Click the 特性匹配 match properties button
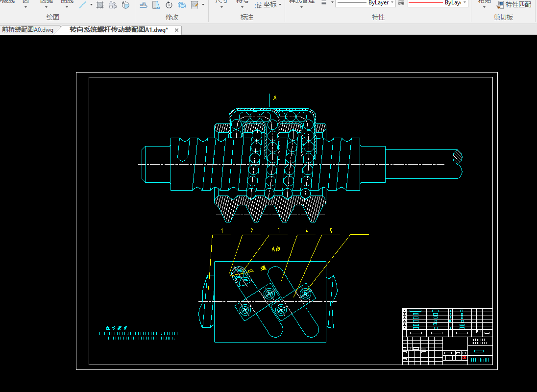 click(x=514, y=4)
